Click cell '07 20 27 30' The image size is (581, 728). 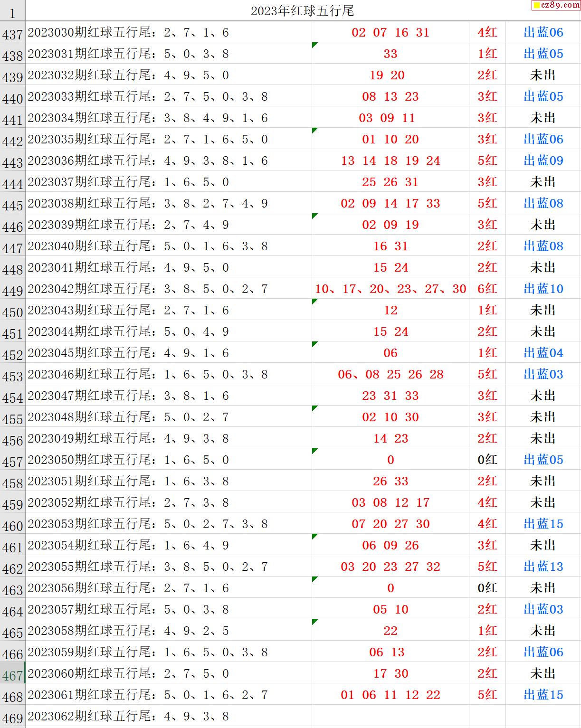pyautogui.click(x=391, y=524)
